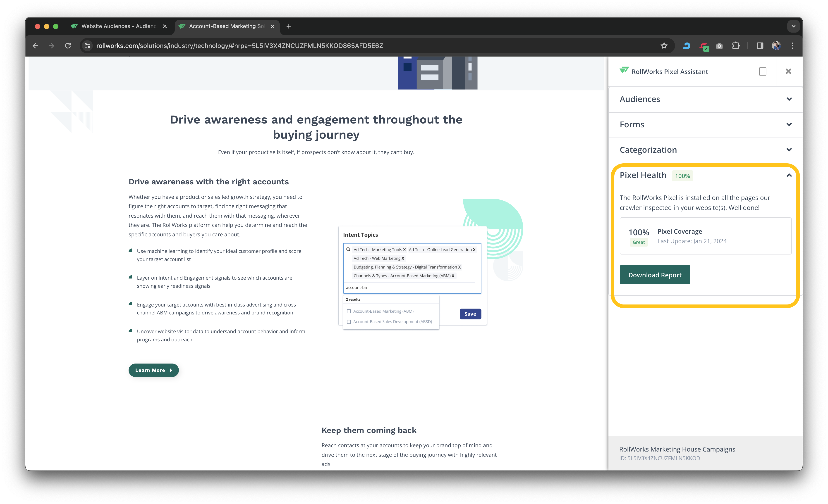Screen dimensions: 828x504
Task: Open site information icon in address bar
Action: point(87,46)
